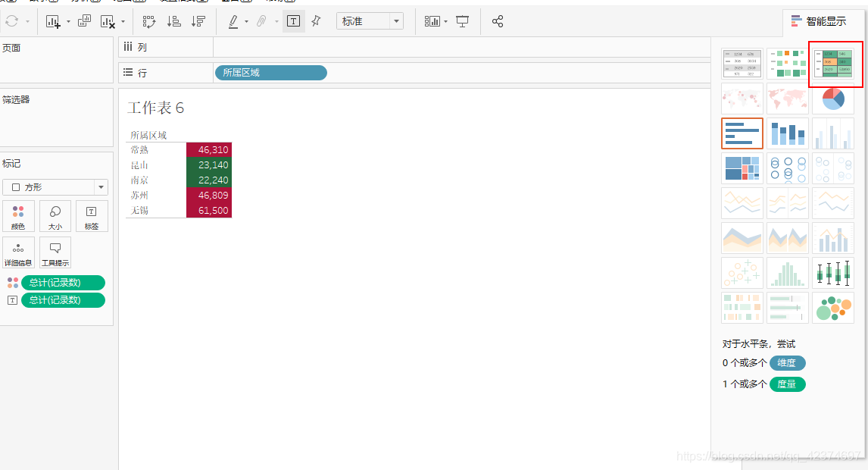The width and height of the screenshot is (868, 470).
Task: Select the heat map chart type
Action: [788, 63]
